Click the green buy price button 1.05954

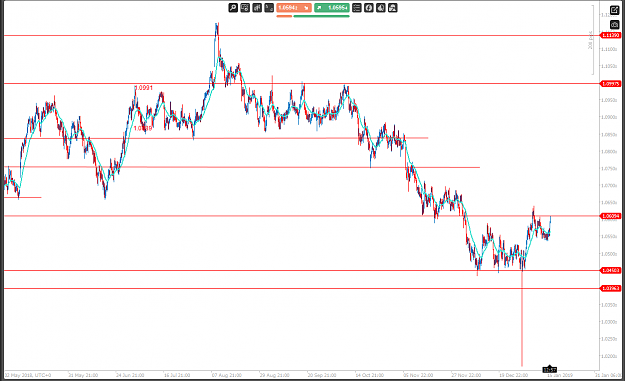click(x=332, y=8)
